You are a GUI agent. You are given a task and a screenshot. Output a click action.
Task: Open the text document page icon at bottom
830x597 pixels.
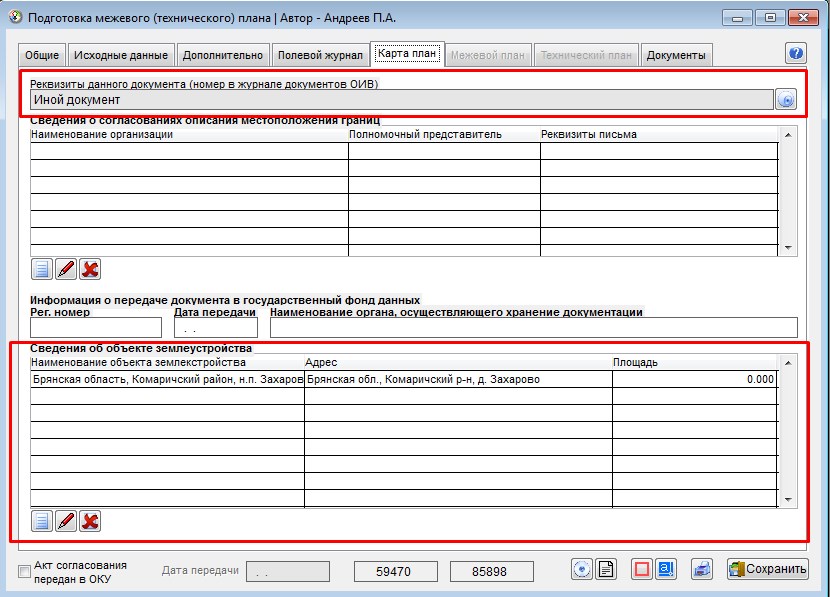[x=606, y=569]
